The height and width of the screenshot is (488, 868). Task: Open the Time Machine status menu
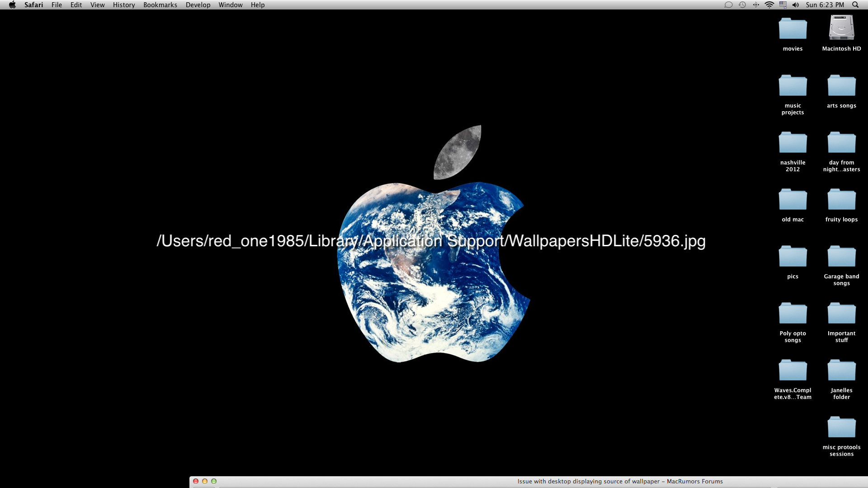(x=742, y=5)
